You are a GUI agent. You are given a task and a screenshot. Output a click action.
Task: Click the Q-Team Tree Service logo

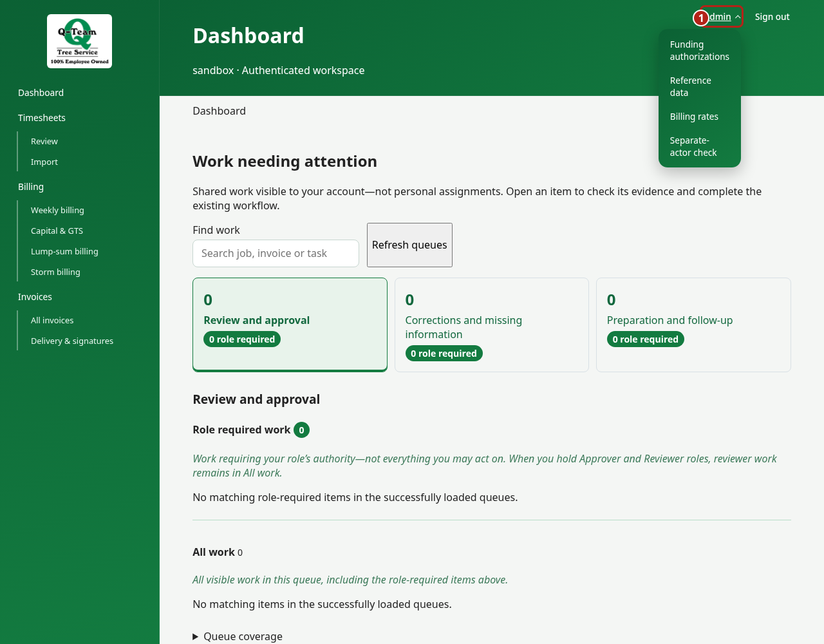coord(79,41)
